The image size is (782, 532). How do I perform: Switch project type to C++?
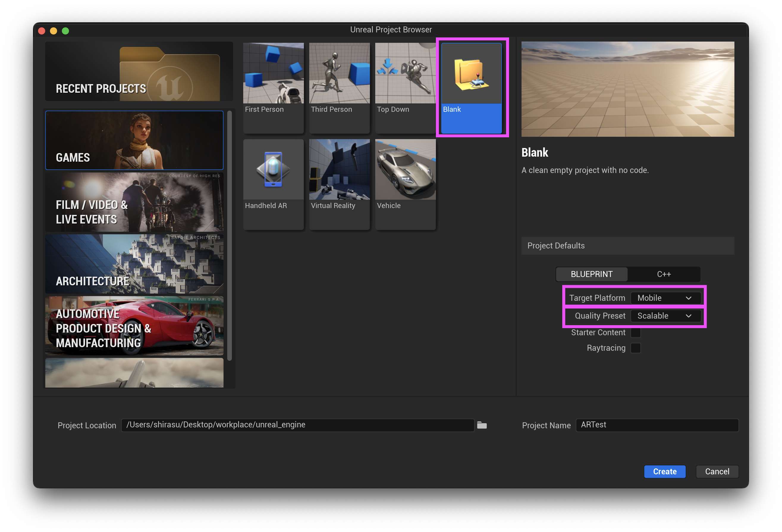coord(664,274)
